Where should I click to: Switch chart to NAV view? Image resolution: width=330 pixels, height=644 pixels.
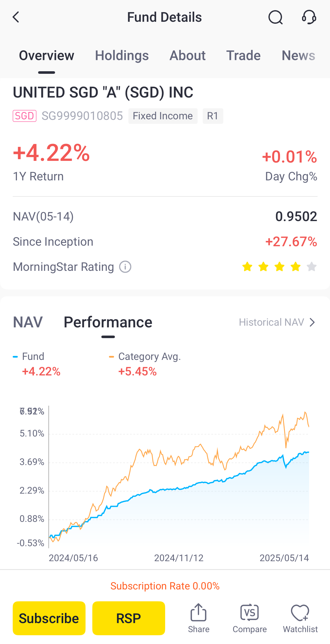tap(28, 322)
